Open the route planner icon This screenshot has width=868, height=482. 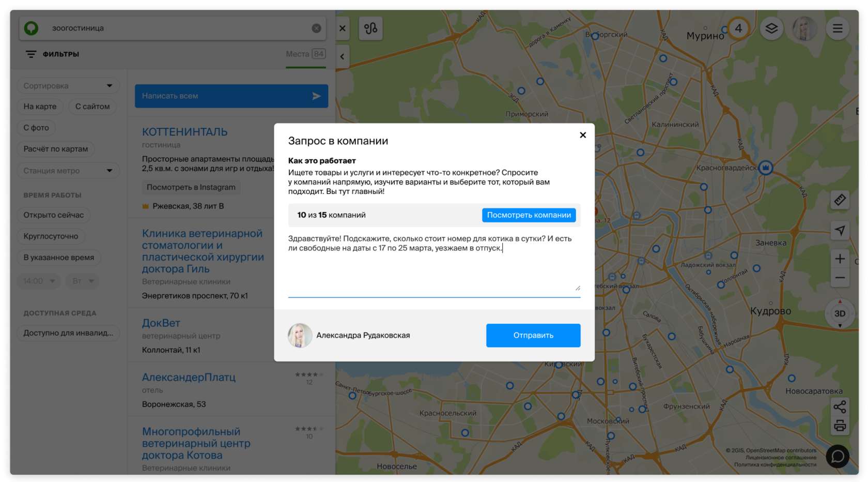point(370,28)
